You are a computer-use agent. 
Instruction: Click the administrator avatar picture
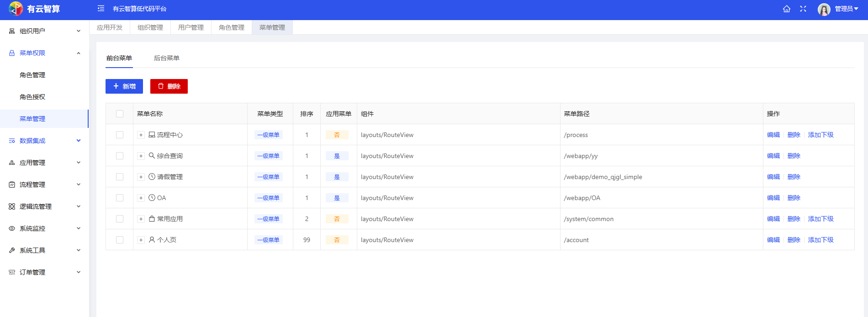pyautogui.click(x=824, y=9)
